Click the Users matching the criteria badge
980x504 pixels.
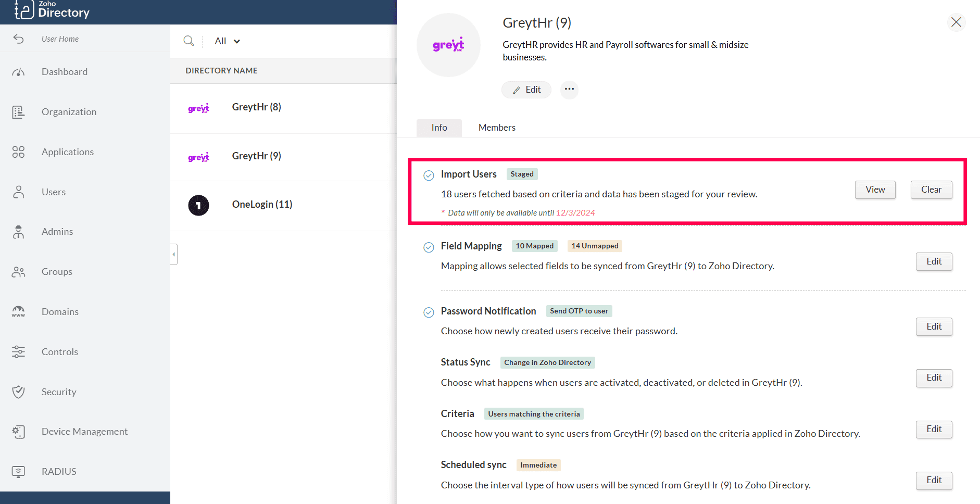coord(534,414)
